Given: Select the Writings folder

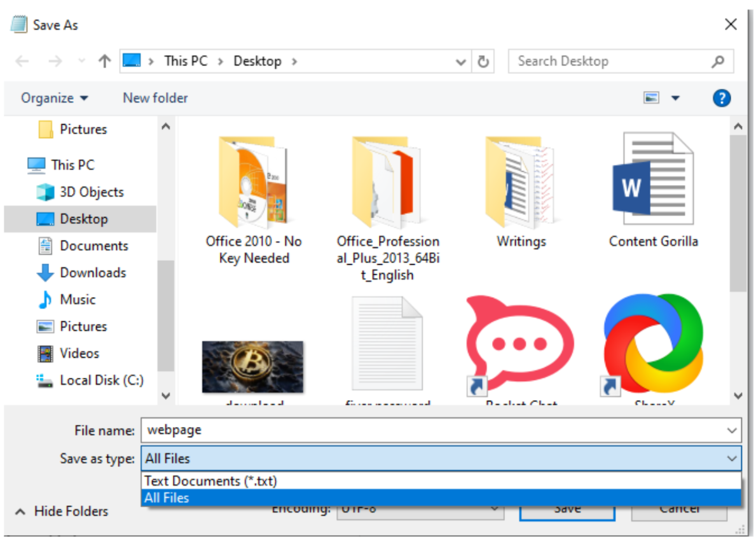Looking at the screenshot, I should (521, 192).
